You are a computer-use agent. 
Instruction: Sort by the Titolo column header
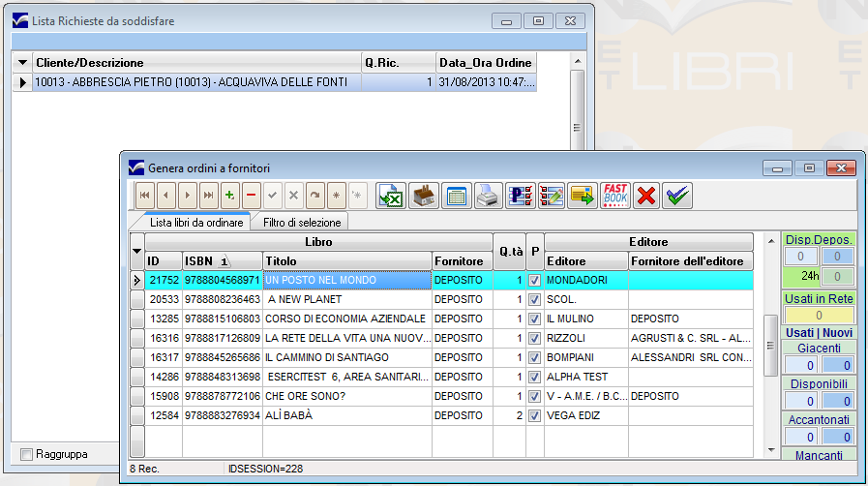coord(347,261)
